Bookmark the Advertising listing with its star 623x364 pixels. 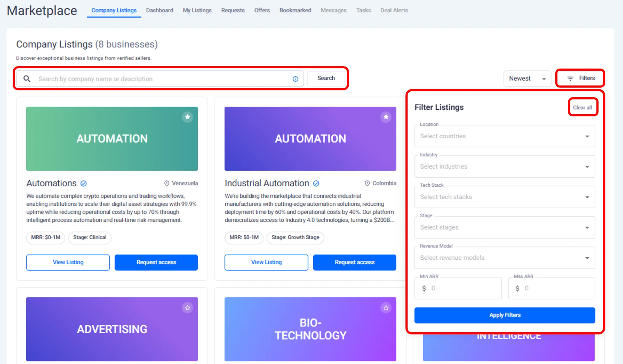click(187, 308)
